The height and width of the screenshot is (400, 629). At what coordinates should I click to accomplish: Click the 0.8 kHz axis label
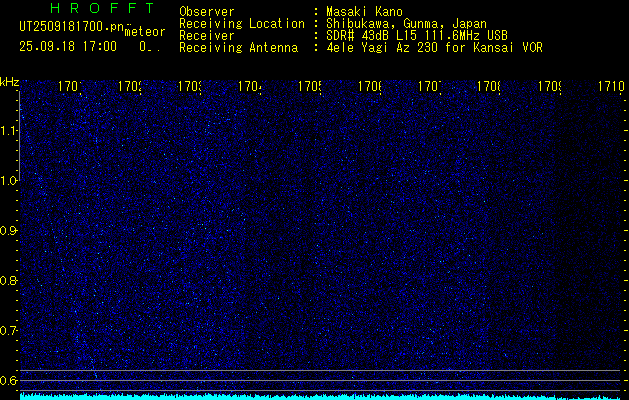coord(8,280)
